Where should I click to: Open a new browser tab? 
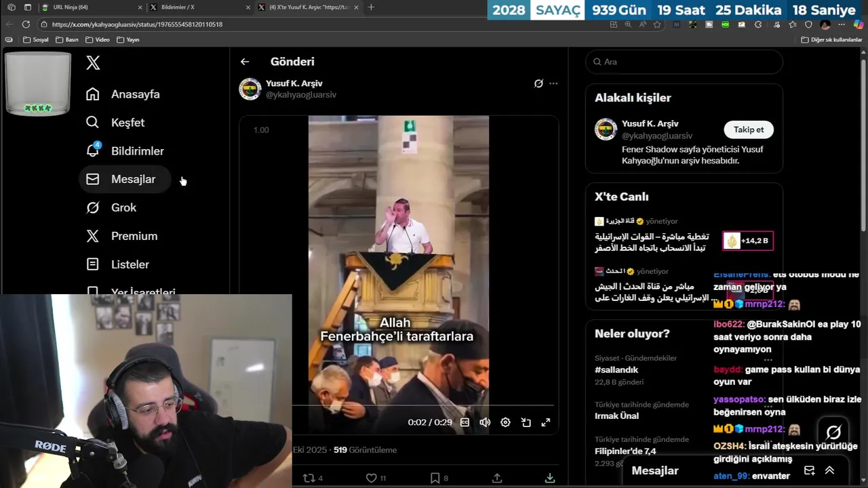click(371, 7)
